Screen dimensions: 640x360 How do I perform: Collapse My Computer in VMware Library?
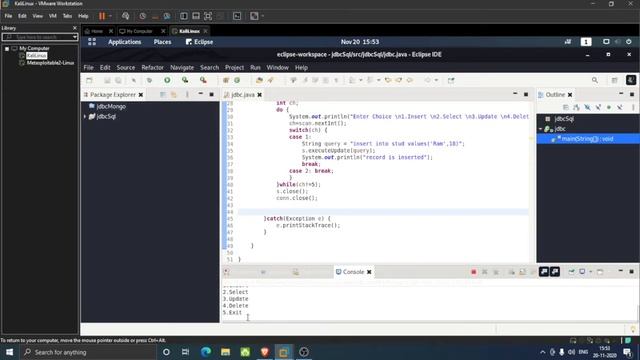pyautogui.click(x=7, y=49)
